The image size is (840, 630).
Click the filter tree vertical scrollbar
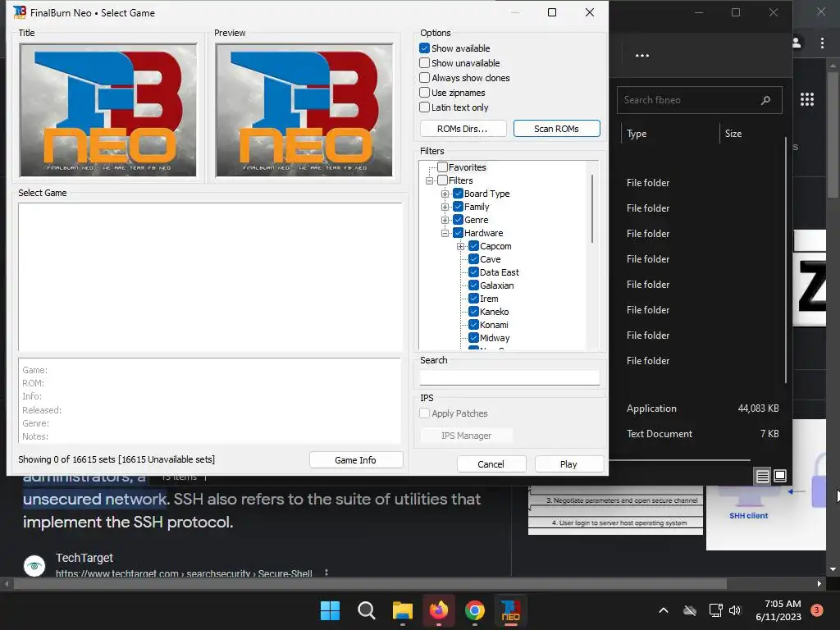592,209
